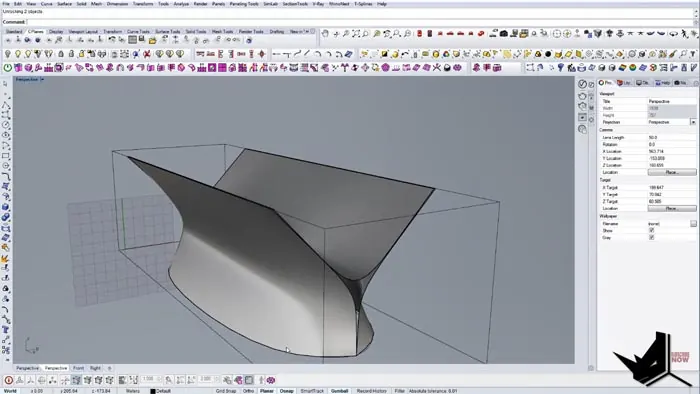This screenshot has width=700, height=394.
Task: Select the Right viewport tab
Action: pos(95,368)
